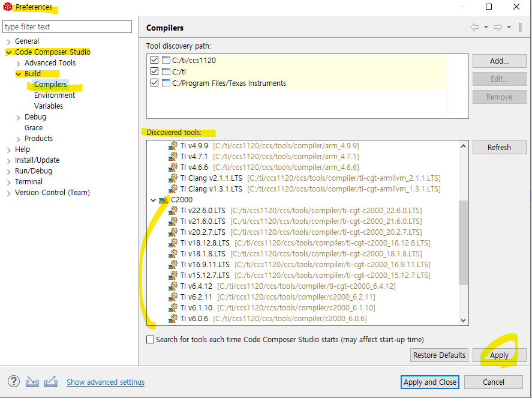This screenshot has width=532, height=398.
Task: Click the TI v16.9.11.LTS compiler icon
Action: tap(173, 265)
